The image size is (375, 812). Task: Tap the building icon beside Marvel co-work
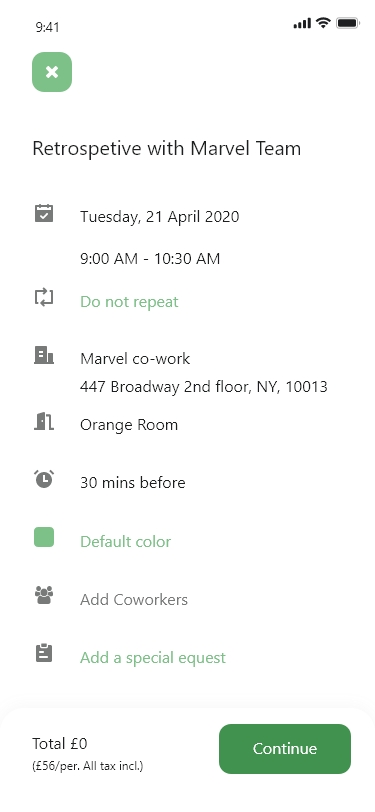[44, 355]
